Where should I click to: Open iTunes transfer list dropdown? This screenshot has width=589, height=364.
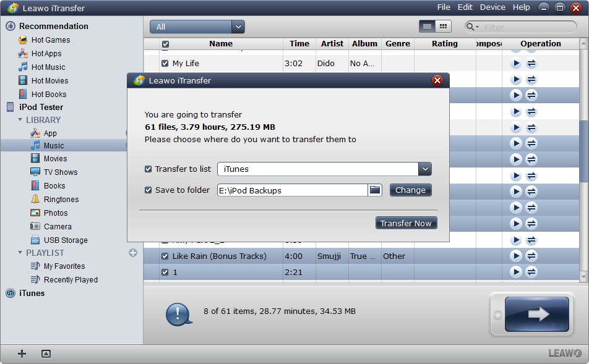pyautogui.click(x=425, y=169)
